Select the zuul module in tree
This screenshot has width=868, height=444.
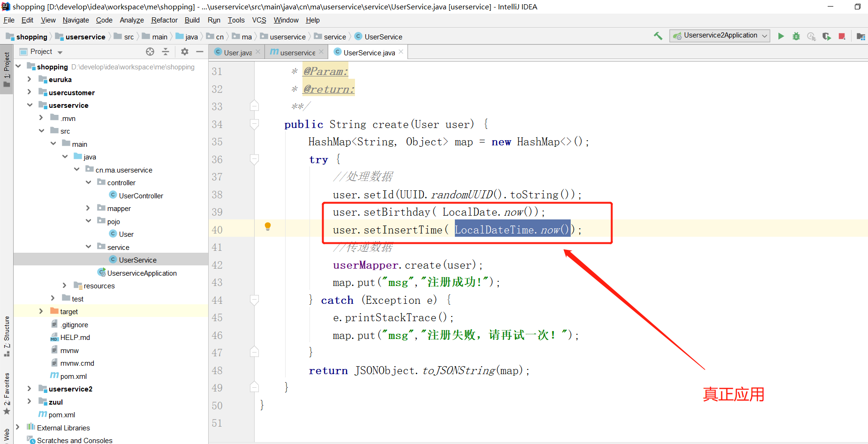coord(55,402)
